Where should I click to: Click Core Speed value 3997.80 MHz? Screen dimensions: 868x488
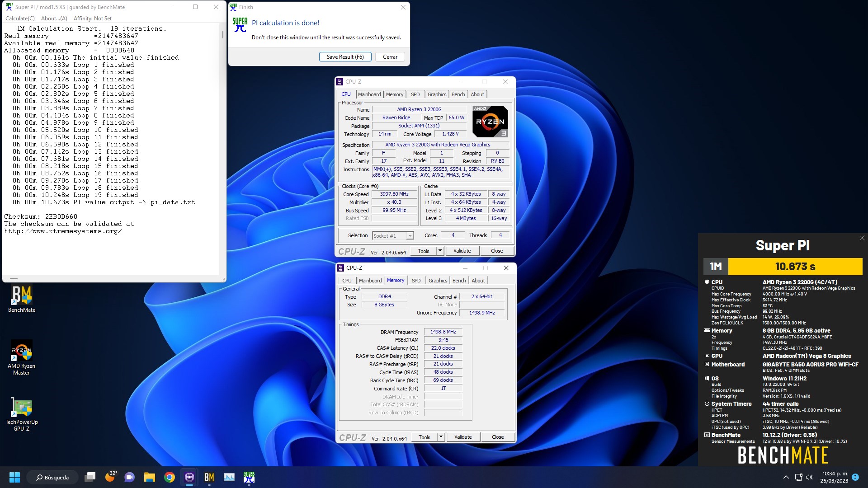pos(394,194)
